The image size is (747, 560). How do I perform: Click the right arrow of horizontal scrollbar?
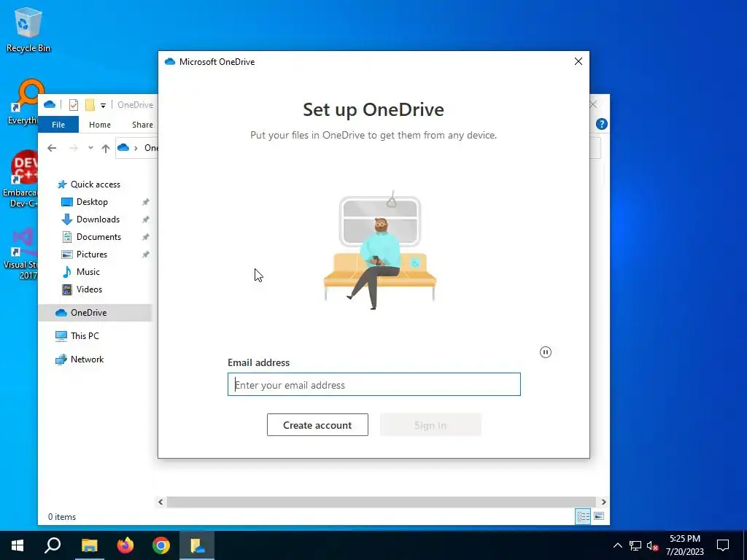pyautogui.click(x=603, y=502)
